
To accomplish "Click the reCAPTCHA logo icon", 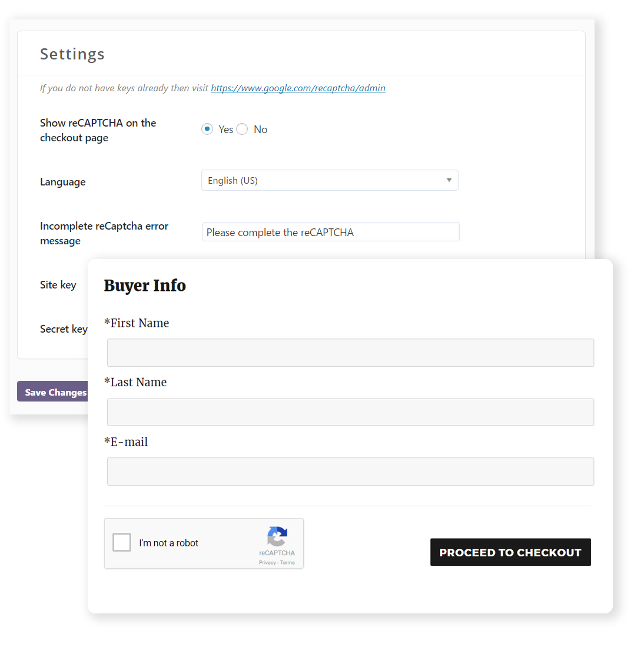I will click(277, 536).
